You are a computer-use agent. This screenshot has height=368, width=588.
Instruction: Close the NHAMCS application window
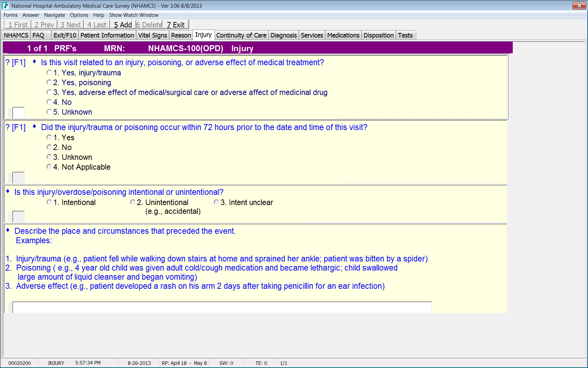(579, 5)
